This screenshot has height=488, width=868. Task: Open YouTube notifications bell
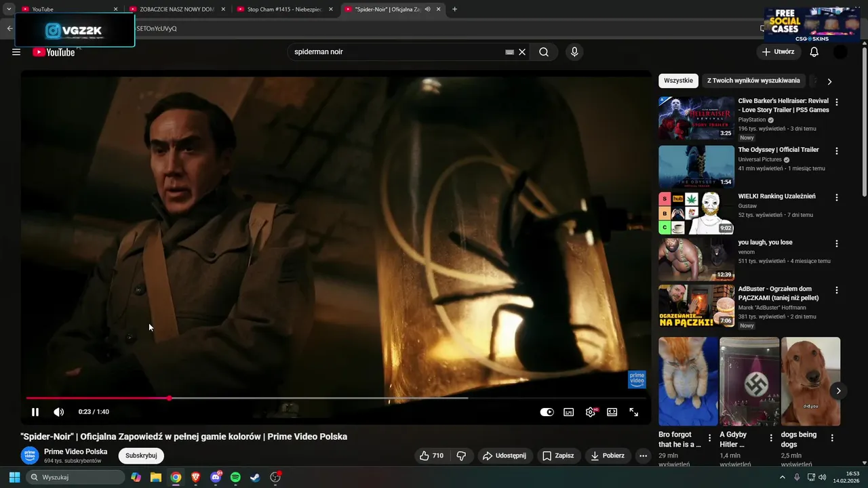pyautogui.click(x=814, y=52)
